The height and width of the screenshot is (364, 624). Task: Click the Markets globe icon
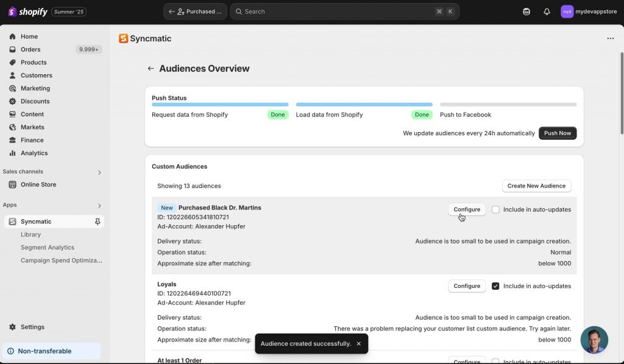click(12, 127)
